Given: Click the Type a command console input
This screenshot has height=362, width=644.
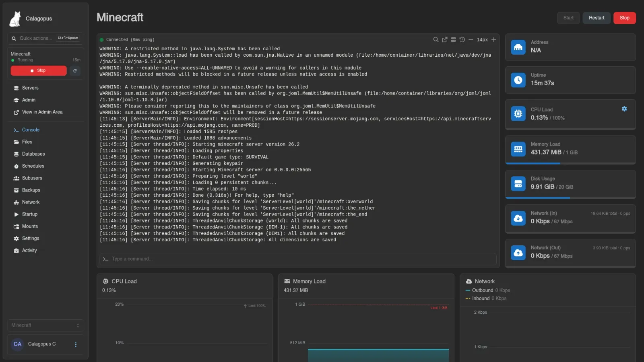Looking at the screenshot, I should coord(298,259).
